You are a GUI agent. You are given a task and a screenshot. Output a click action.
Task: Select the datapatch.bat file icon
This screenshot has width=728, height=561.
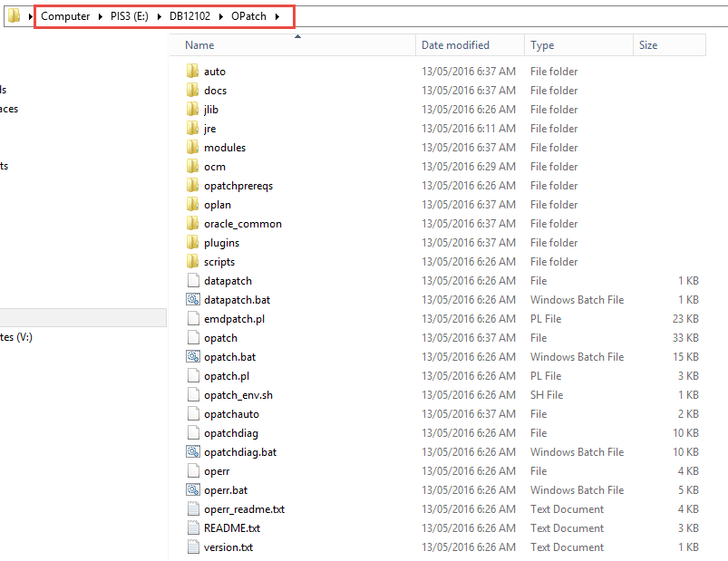(x=192, y=300)
